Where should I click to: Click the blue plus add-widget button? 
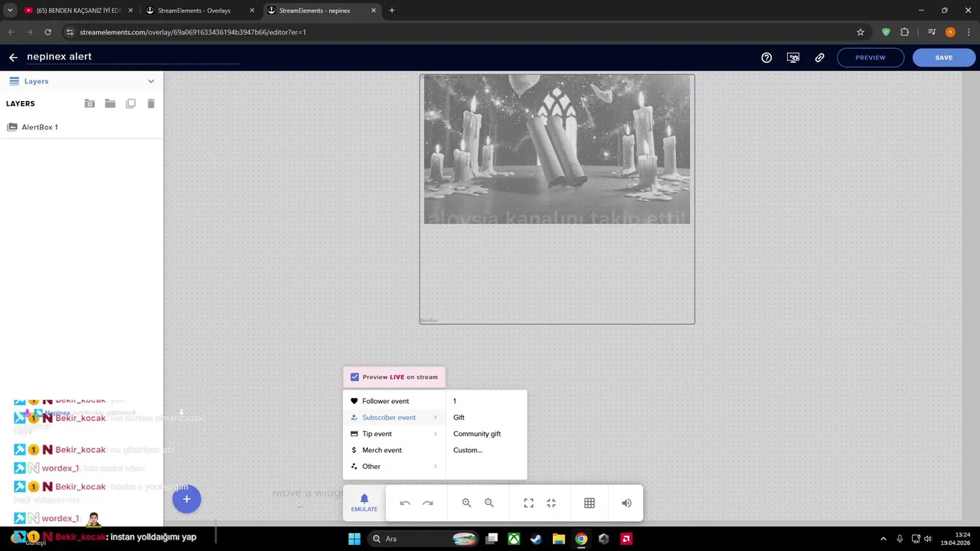click(186, 499)
